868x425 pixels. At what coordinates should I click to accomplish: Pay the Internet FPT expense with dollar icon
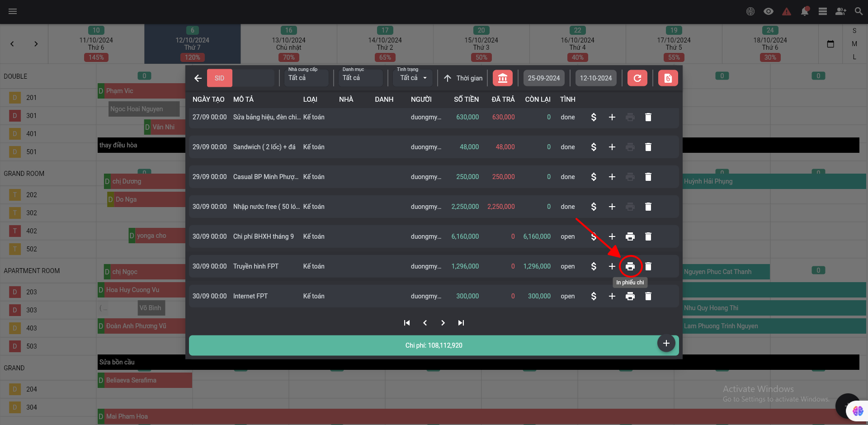tap(594, 296)
